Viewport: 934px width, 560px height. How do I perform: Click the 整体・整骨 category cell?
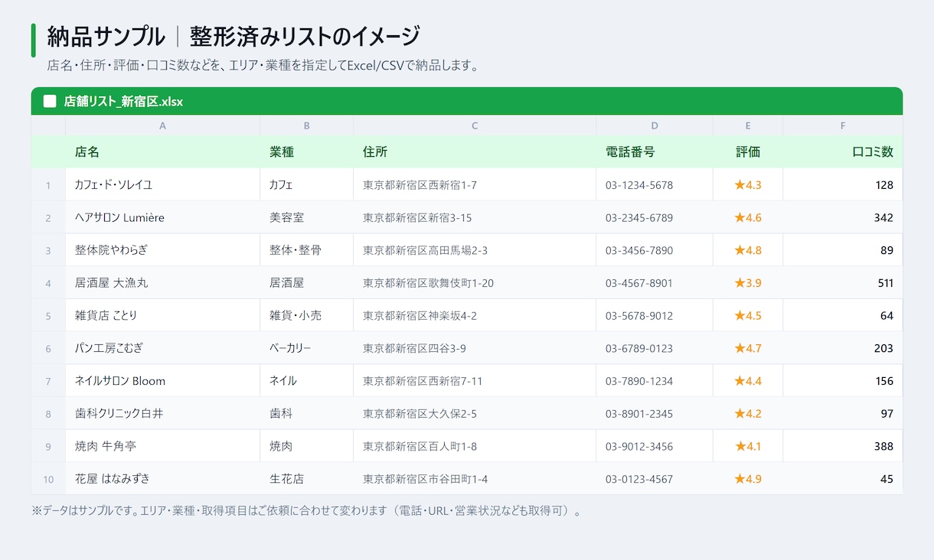point(306,250)
